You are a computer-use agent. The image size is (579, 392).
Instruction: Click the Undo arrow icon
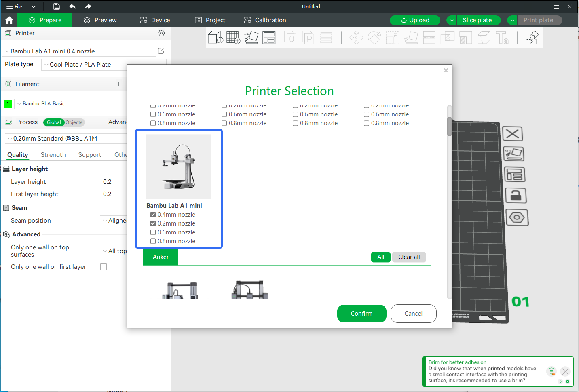[72, 6]
